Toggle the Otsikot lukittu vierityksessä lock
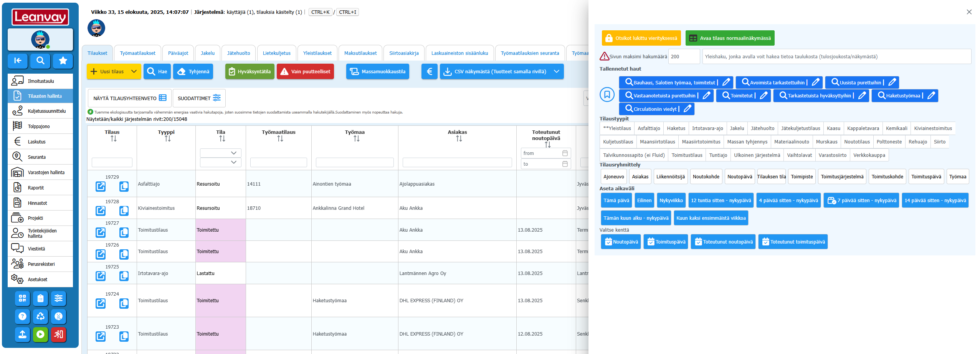The height and width of the screenshot is (354, 980). pos(641,38)
